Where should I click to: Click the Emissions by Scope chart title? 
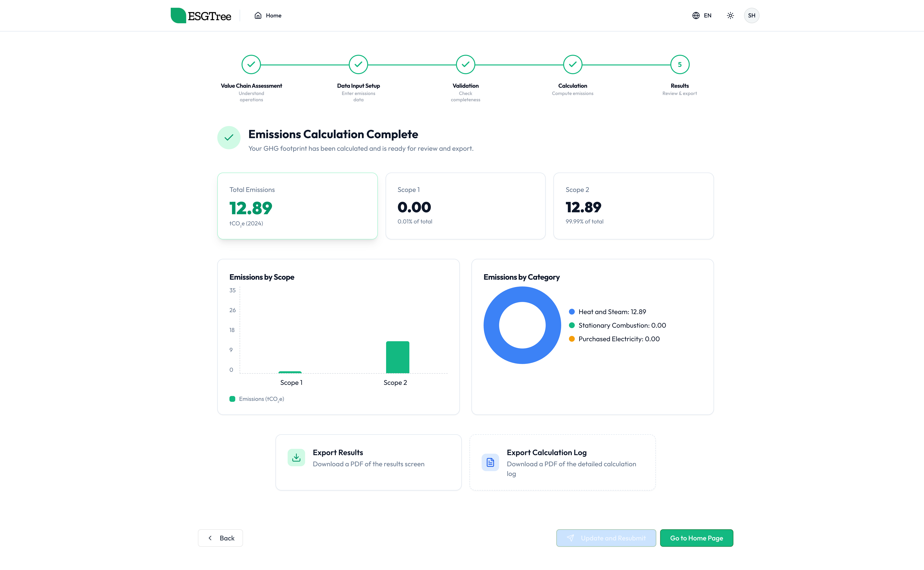262,277
